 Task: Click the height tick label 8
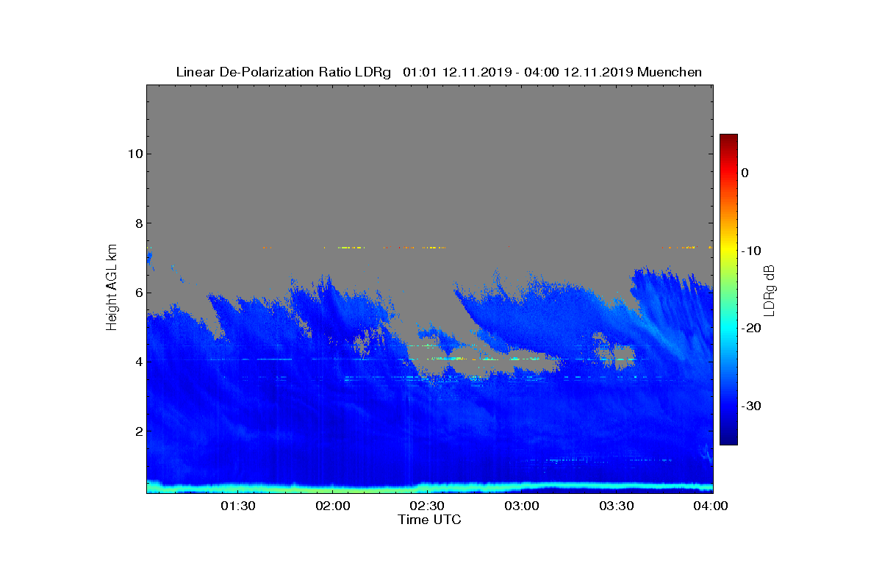click(137, 223)
